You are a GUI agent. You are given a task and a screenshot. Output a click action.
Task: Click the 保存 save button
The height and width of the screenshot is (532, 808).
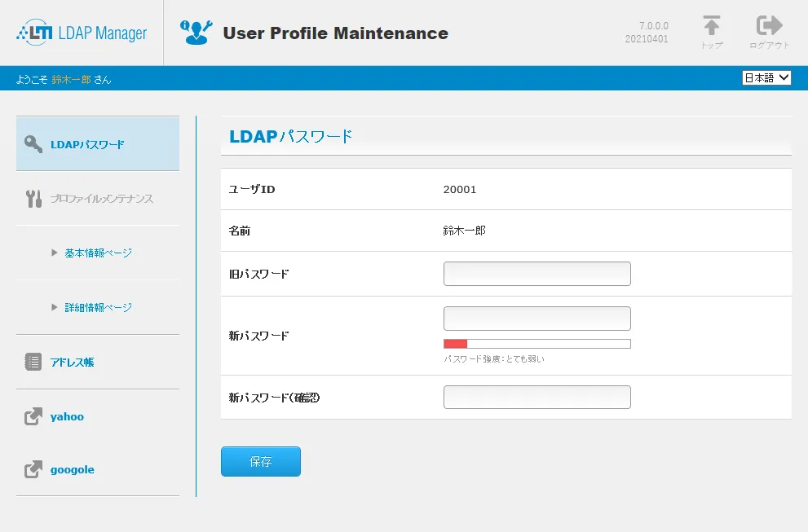click(x=261, y=461)
